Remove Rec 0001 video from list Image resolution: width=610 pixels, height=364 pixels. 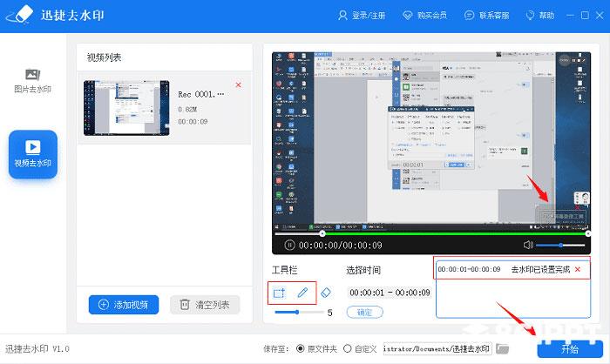238,84
